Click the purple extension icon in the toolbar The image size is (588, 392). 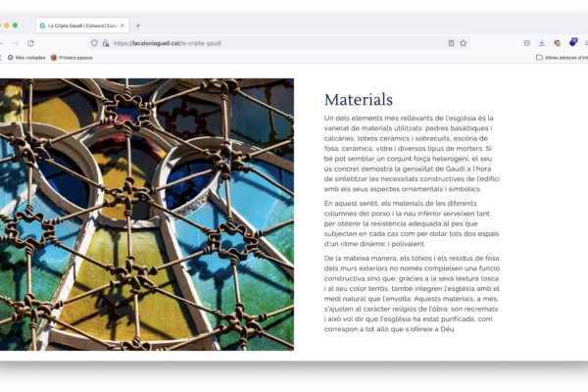coord(573,42)
